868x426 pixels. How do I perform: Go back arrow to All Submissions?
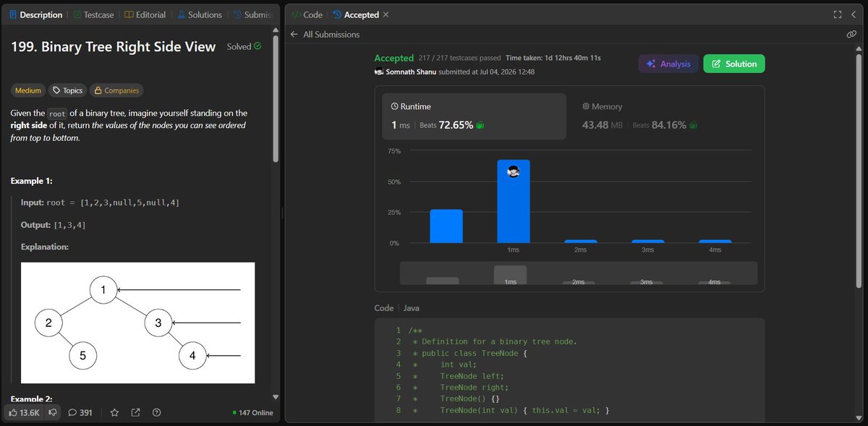pyautogui.click(x=294, y=34)
